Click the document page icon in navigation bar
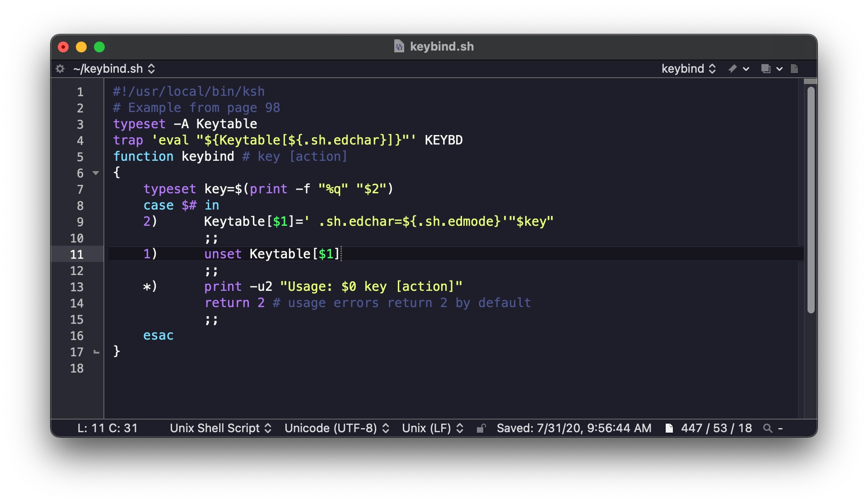The width and height of the screenshot is (868, 504). tap(794, 69)
